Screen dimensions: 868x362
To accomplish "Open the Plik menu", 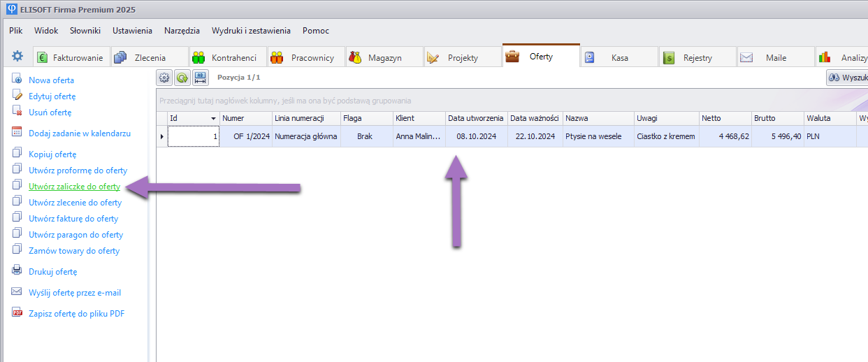I will (16, 31).
